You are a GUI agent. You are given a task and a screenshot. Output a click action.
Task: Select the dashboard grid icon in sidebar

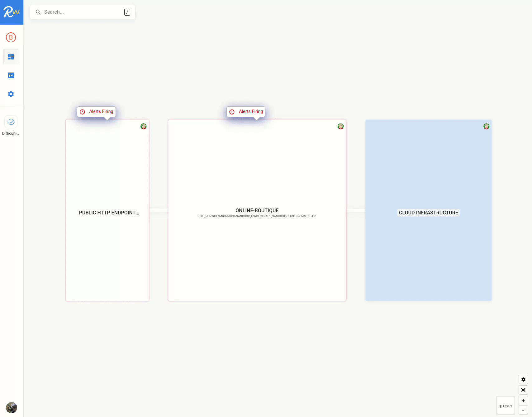(x=11, y=57)
